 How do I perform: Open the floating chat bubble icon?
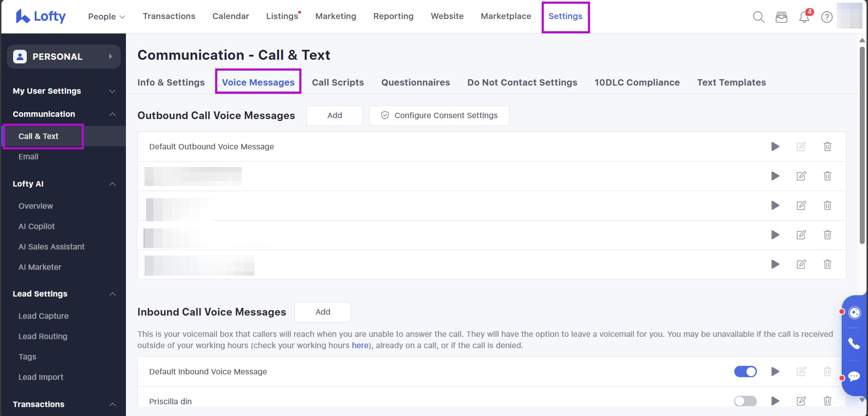coord(854,377)
